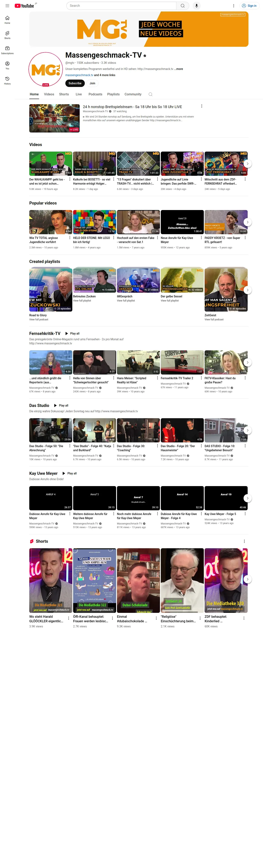Click the MG TV channel banner

click(139, 29)
